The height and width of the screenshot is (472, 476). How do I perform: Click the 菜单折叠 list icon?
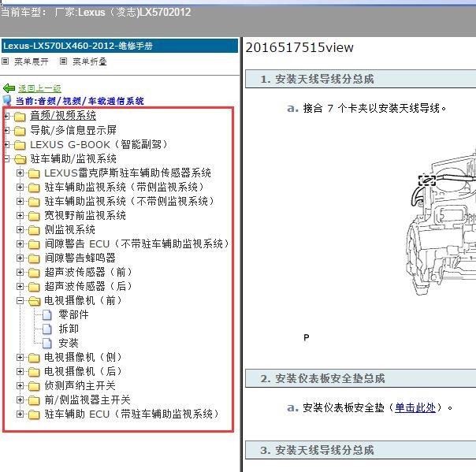pos(63,61)
